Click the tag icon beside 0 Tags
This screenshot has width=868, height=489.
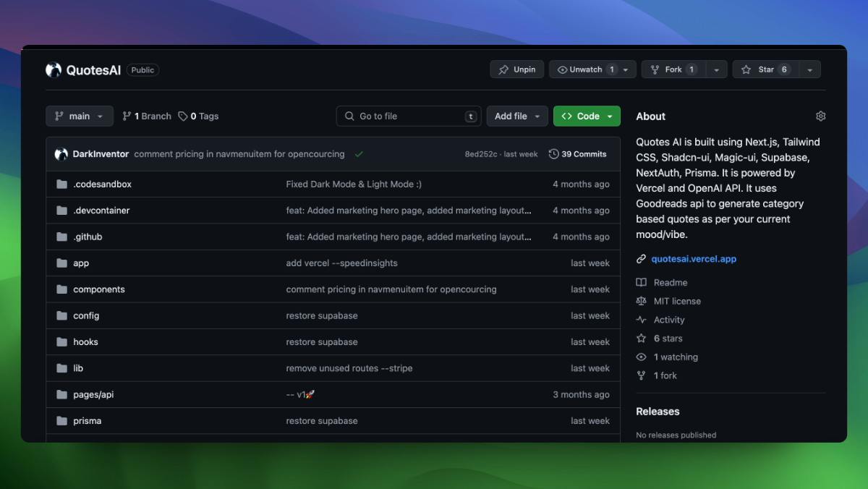(x=183, y=116)
